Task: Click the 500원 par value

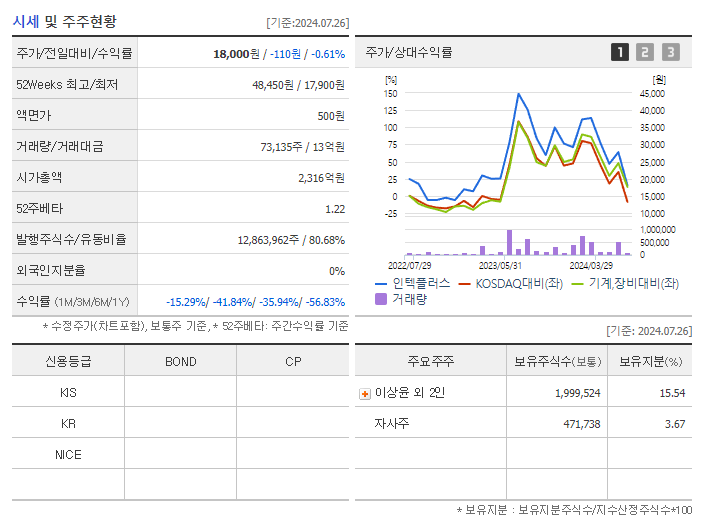Action: click(x=331, y=116)
